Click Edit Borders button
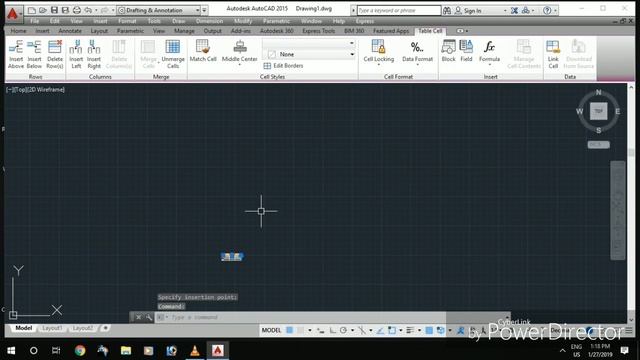 click(x=283, y=66)
